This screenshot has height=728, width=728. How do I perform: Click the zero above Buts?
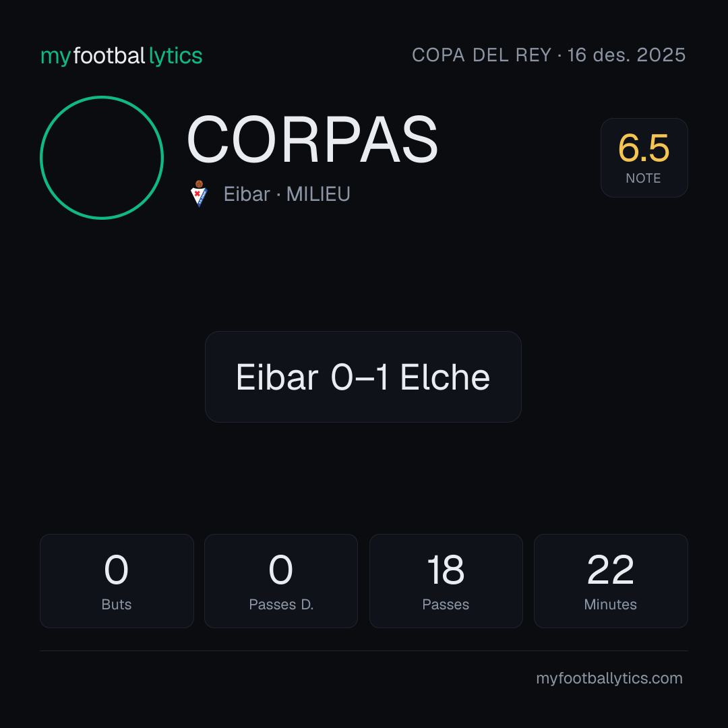pyautogui.click(x=116, y=570)
